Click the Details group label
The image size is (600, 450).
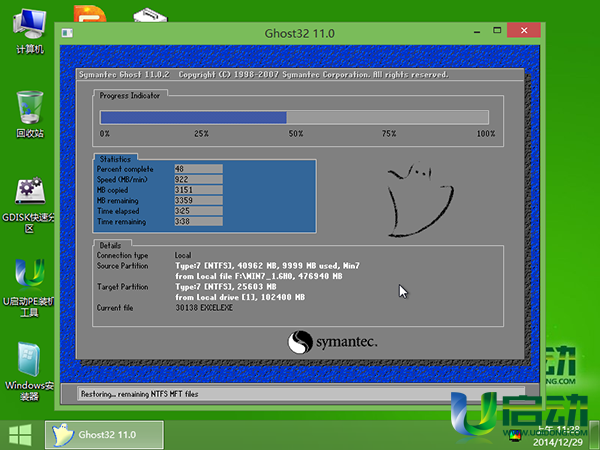(110, 246)
